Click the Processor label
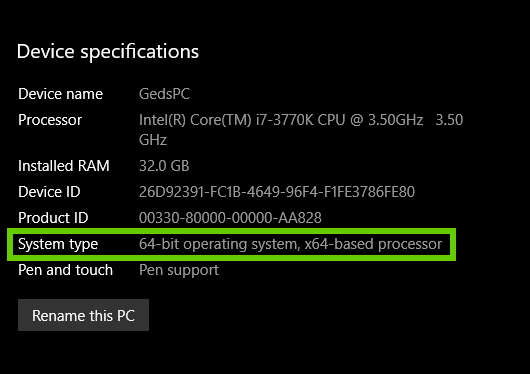The width and height of the screenshot is (530, 374). pyautogui.click(x=50, y=120)
